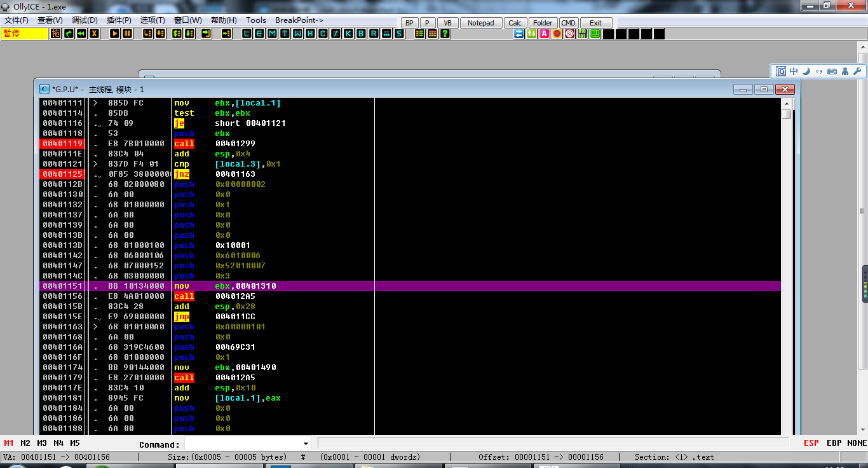
Task: Click the disassembly vertical scrollbar thumb
Action: 787,114
